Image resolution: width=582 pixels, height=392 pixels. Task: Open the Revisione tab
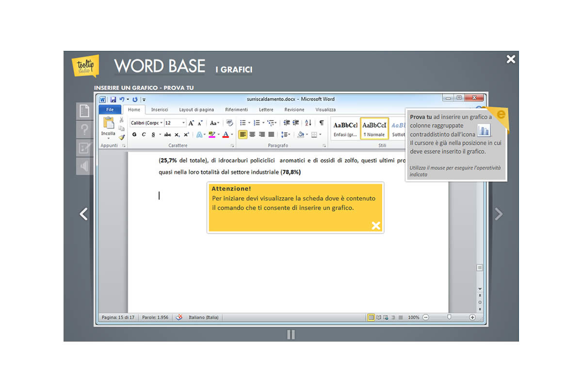click(294, 110)
